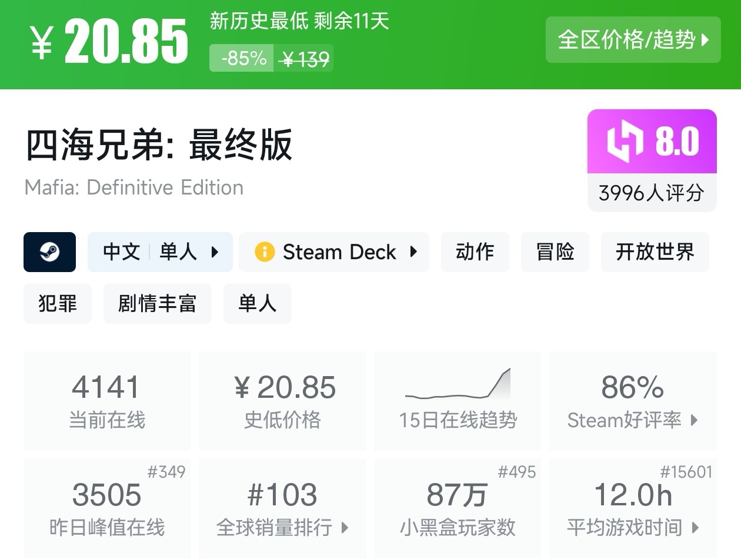Expand the 全区价格/趋势 price trends
The height and width of the screenshot is (560, 741).
tap(633, 40)
